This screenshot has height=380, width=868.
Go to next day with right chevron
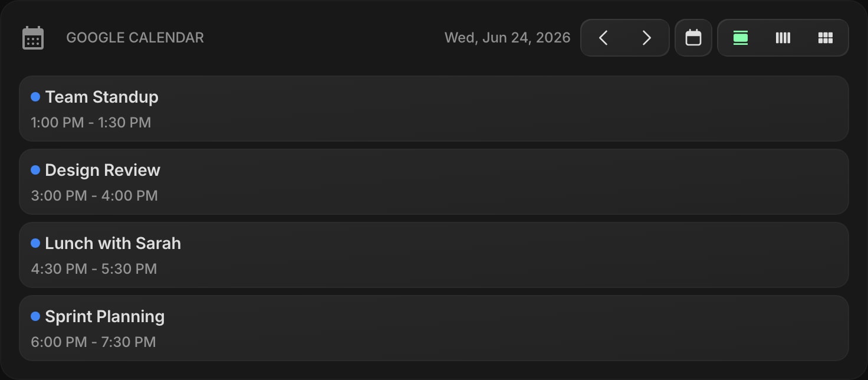pos(647,38)
